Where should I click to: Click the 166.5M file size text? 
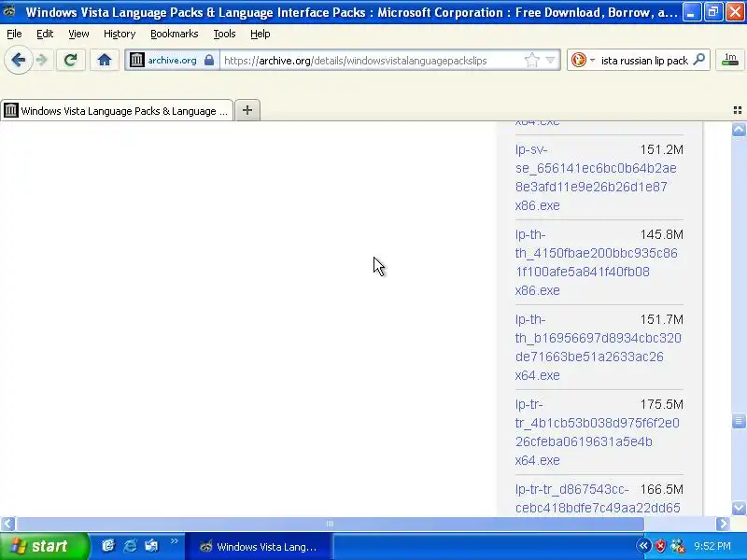tap(662, 489)
